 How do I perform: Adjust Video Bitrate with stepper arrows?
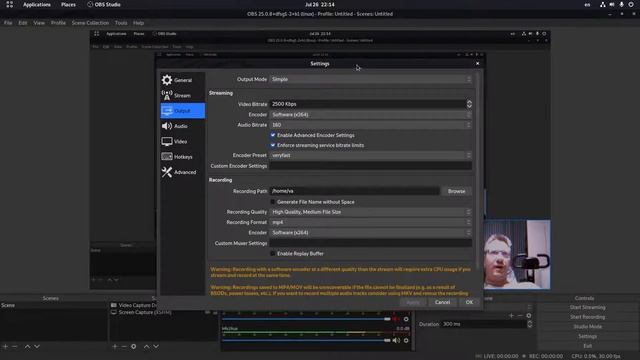click(469, 104)
